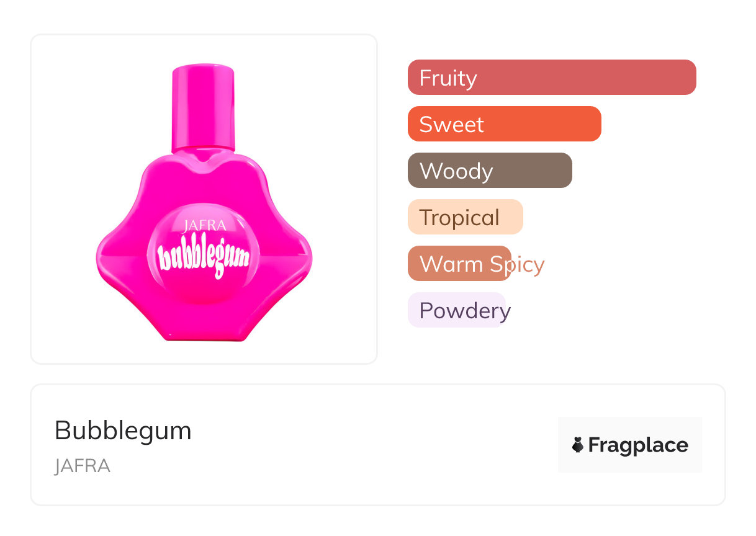The image size is (756, 536).
Task: Open the JAFRA brand name under the title
Action: 83,466
